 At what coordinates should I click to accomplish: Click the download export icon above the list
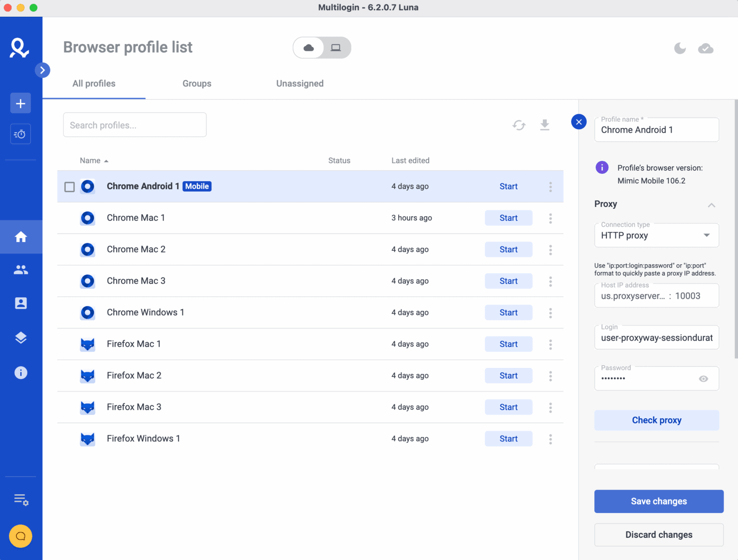(x=545, y=125)
